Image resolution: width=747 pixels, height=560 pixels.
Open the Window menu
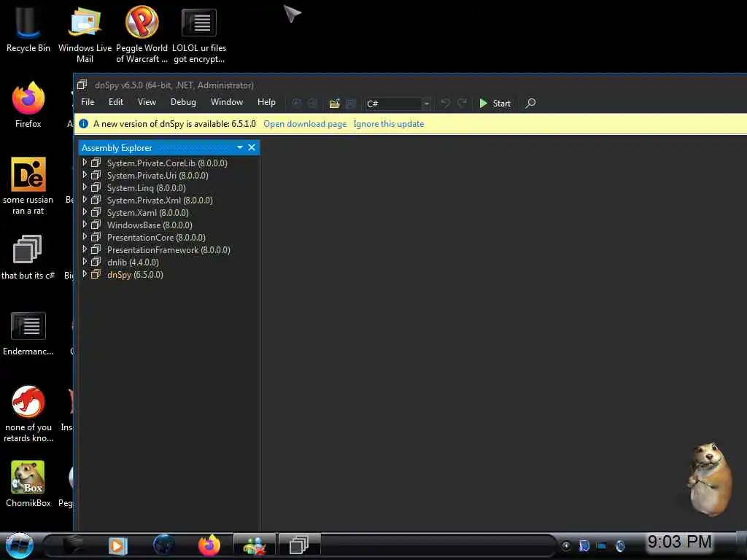coord(227,102)
